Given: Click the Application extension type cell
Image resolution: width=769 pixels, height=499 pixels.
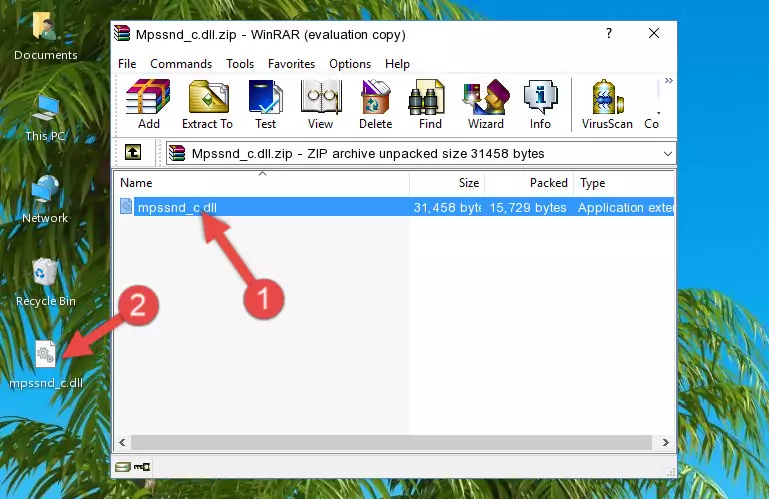Looking at the screenshot, I should point(625,208).
